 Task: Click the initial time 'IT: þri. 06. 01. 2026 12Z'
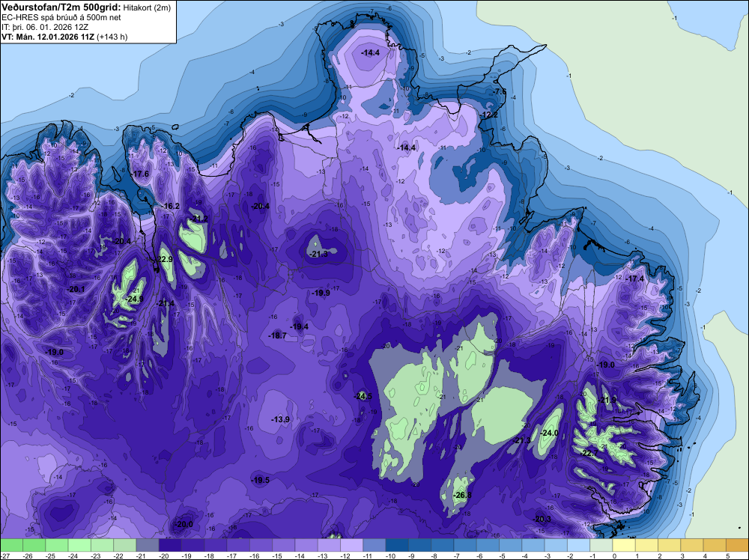(x=45, y=27)
